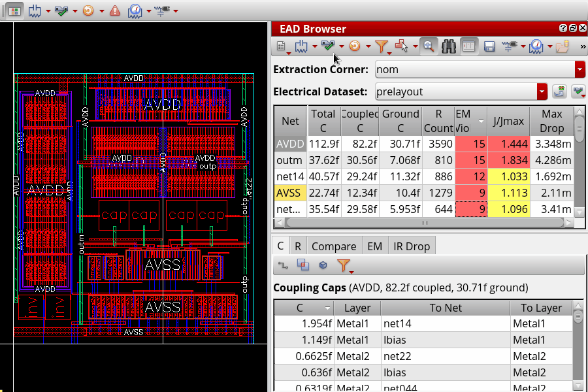Click the net path icon in the C tab toolbar
The width and height of the screenshot is (588, 392).
283,265
